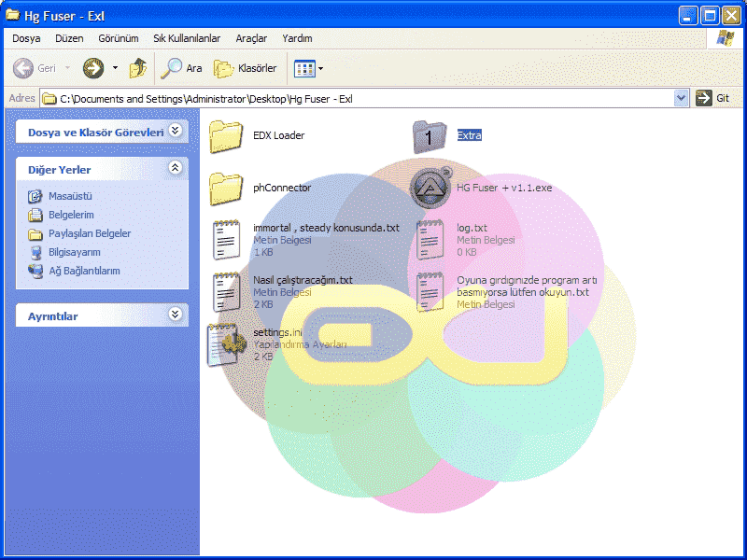This screenshot has height=560, width=747.
Task: Click the HG Fuser + v1.1.exe name
Action: [504, 188]
